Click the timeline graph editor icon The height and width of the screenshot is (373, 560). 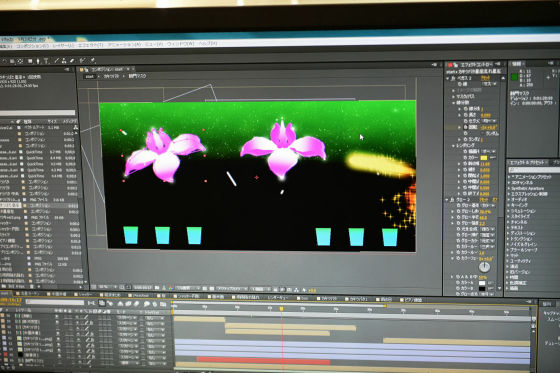pyautogui.click(x=163, y=304)
